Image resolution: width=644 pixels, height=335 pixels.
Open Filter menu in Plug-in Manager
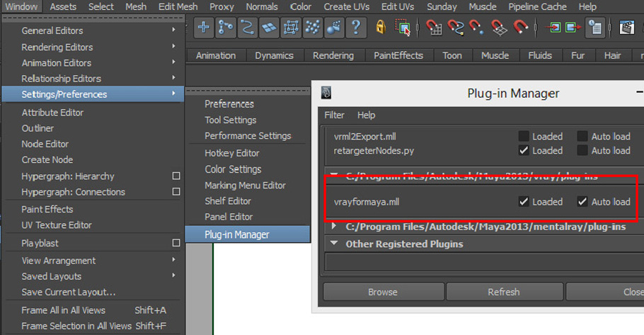334,115
